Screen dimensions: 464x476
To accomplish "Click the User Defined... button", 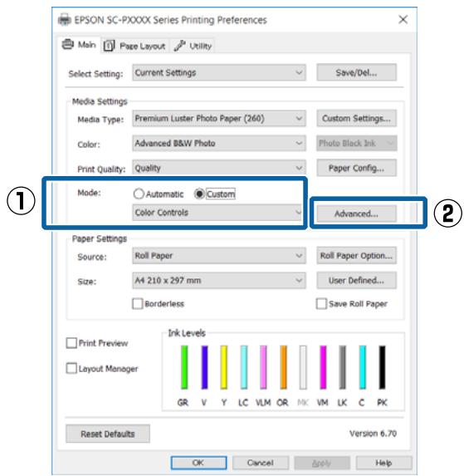I will 356,281.
